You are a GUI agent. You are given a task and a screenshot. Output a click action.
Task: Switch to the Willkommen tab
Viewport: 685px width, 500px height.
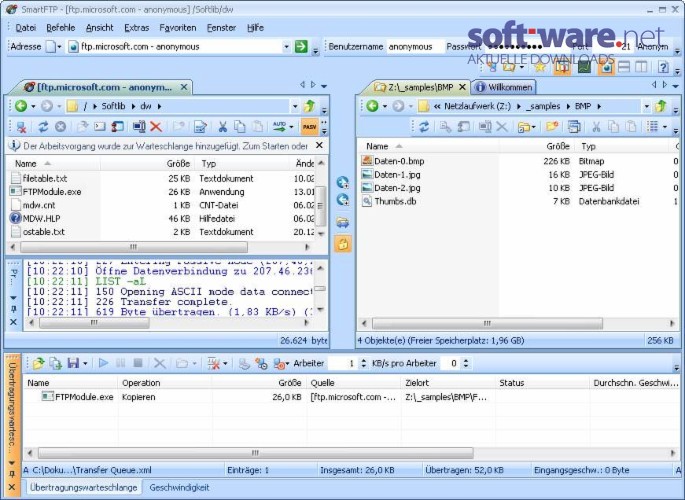point(504,87)
